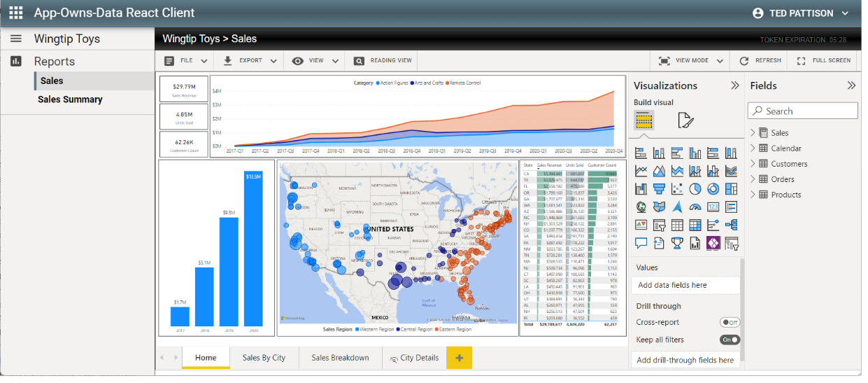The height and width of the screenshot is (383, 868).
Task: Click the $29.79M Sales Revenue card
Action: click(x=184, y=89)
